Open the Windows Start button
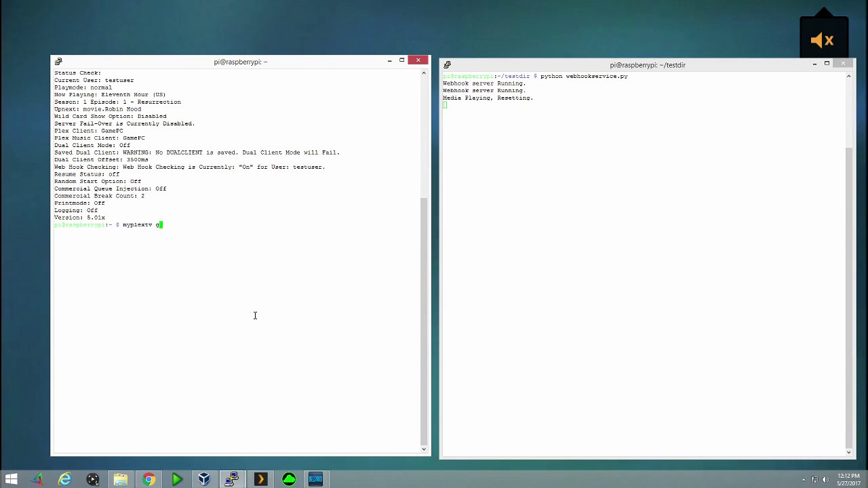This screenshot has width=868, height=488. pos(11,480)
